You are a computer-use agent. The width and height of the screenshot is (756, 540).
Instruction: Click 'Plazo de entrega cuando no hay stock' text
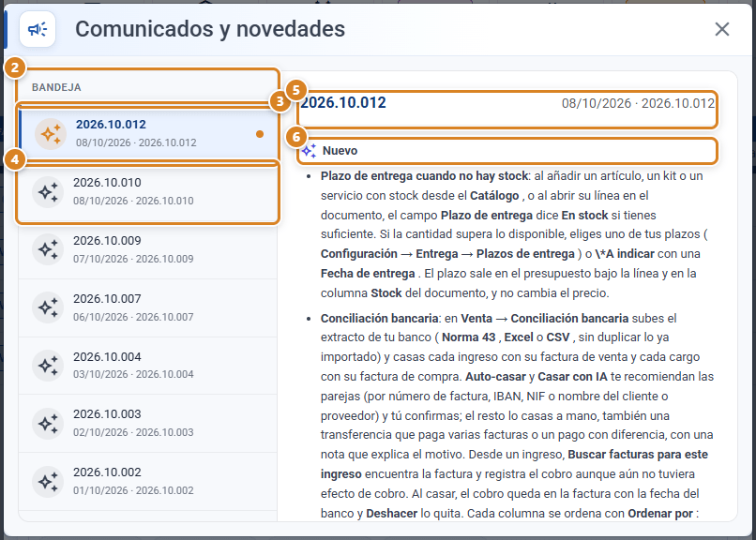pyautogui.click(x=424, y=176)
